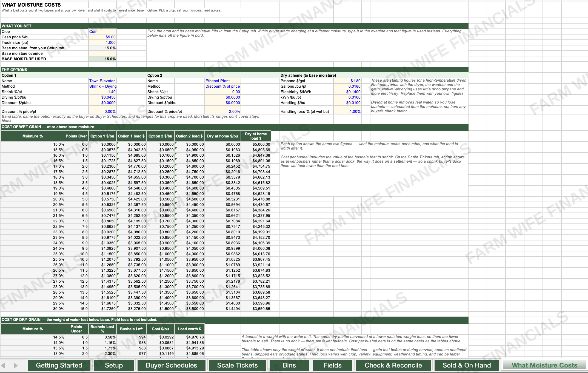This screenshot has height=373, width=588.
Task: Open the Getting Started sheet tab
Action: tap(59, 365)
